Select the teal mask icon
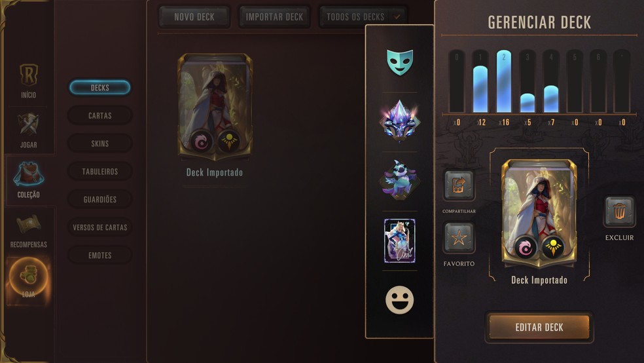The width and height of the screenshot is (644, 363). [400, 62]
